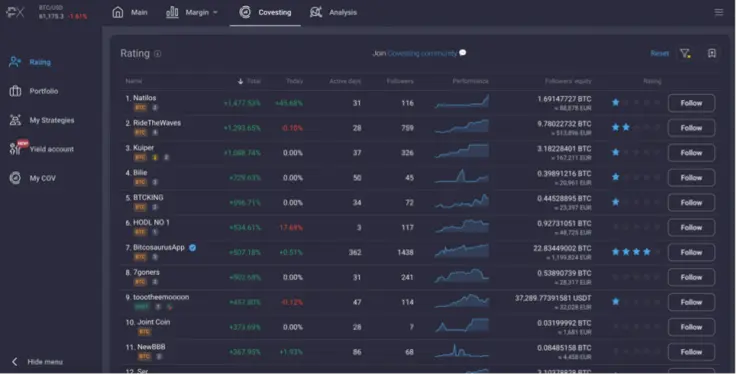Click the My COV icon

click(15, 178)
